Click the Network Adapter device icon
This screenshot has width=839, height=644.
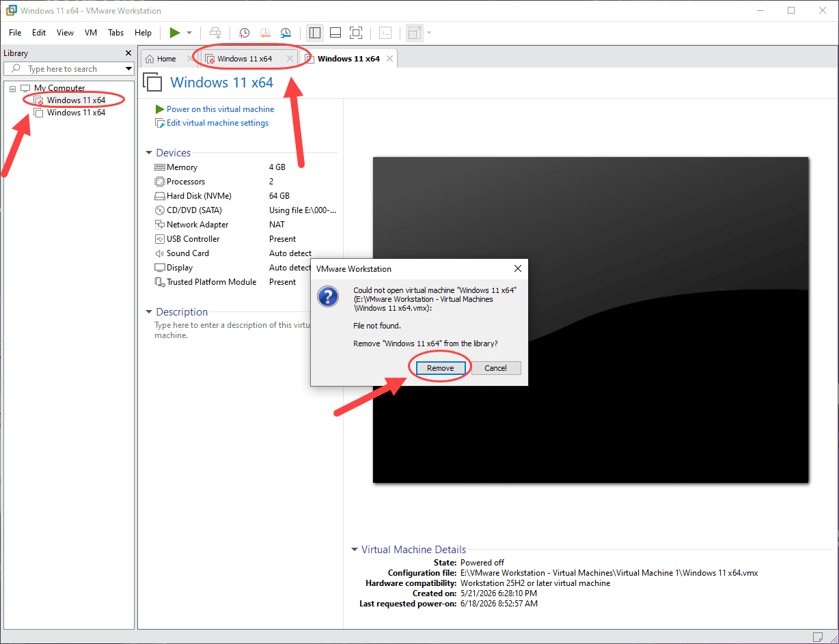click(160, 225)
